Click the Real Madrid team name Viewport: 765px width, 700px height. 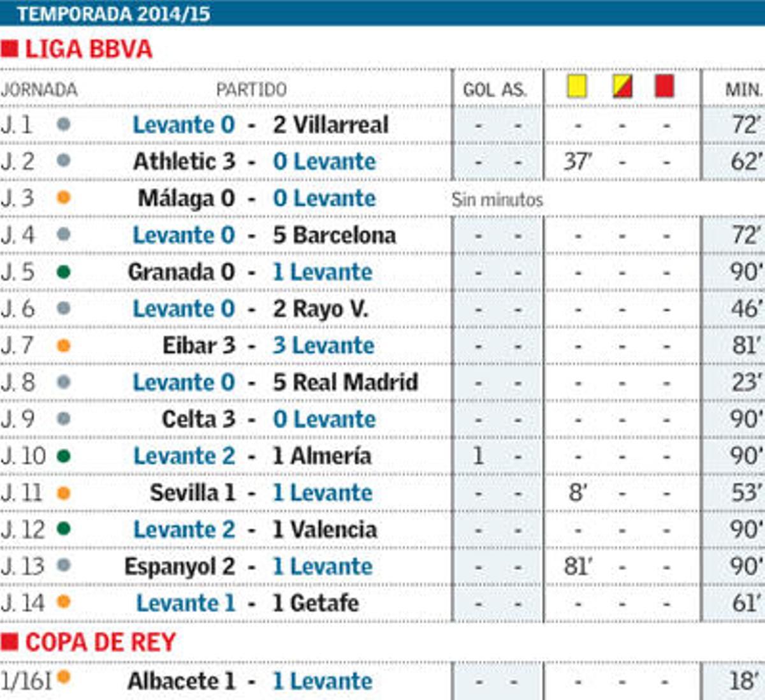coord(355,383)
